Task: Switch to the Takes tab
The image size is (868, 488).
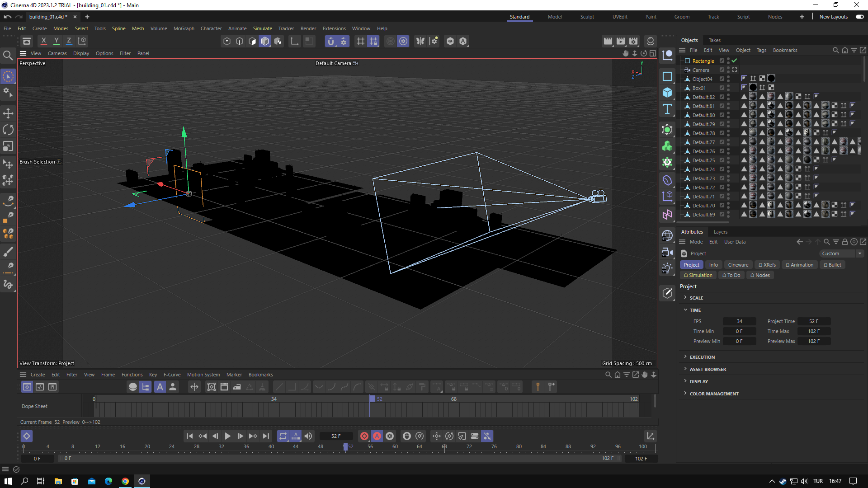Action: coord(714,40)
